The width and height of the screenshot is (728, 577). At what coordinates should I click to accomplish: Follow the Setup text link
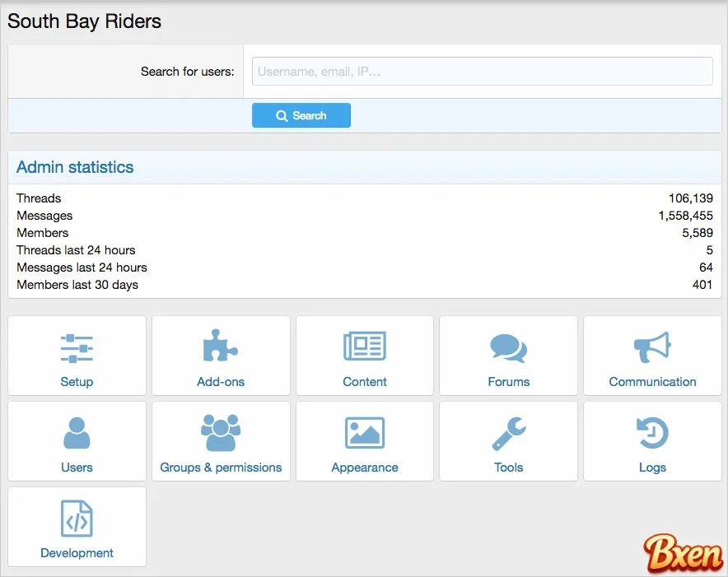(x=77, y=382)
